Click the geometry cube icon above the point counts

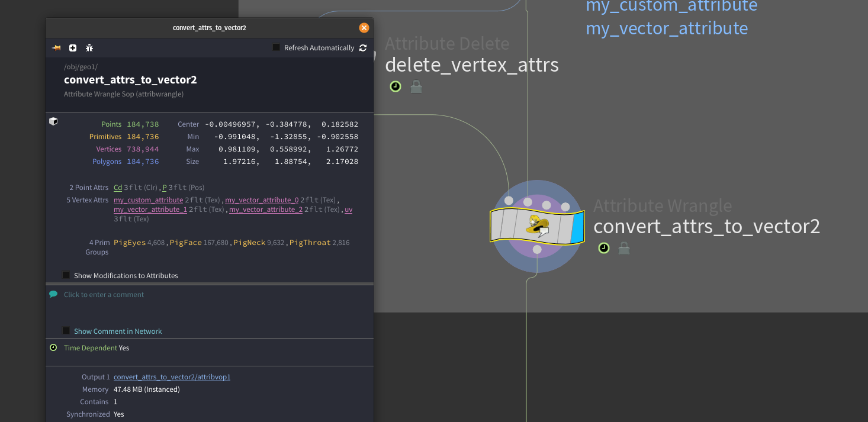point(53,121)
